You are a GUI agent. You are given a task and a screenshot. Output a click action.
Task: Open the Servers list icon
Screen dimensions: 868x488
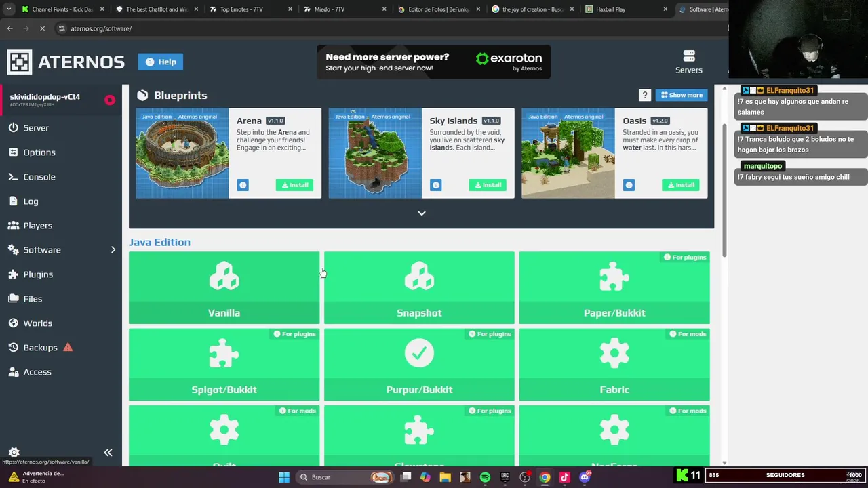click(689, 61)
